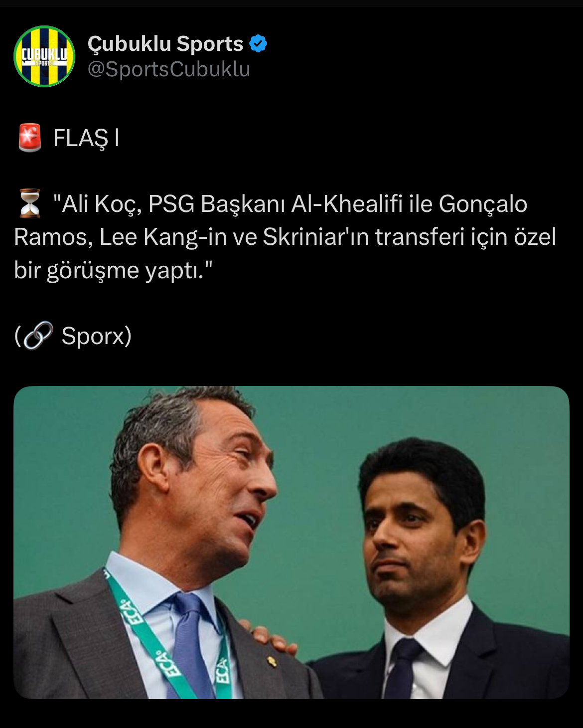
Task: Click the blue verified badge
Action: click(x=258, y=44)
